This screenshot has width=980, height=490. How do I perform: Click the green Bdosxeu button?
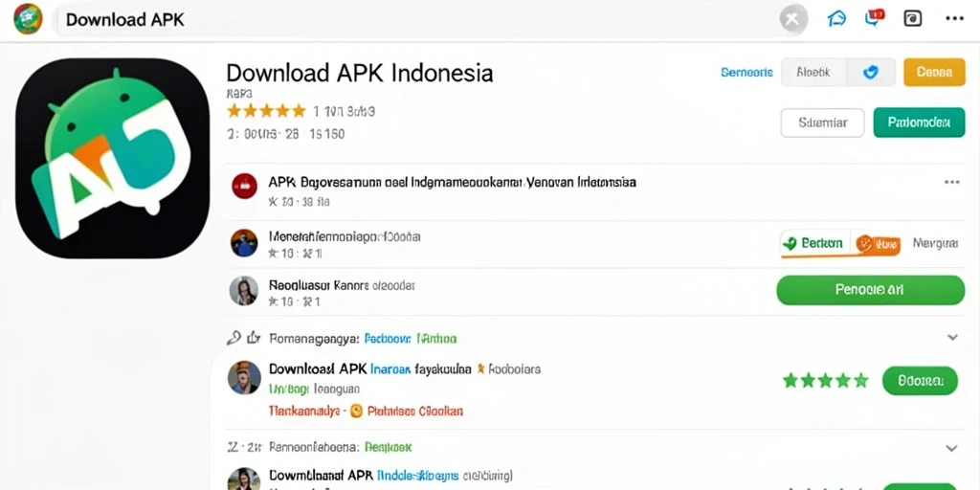click(920, 381)
